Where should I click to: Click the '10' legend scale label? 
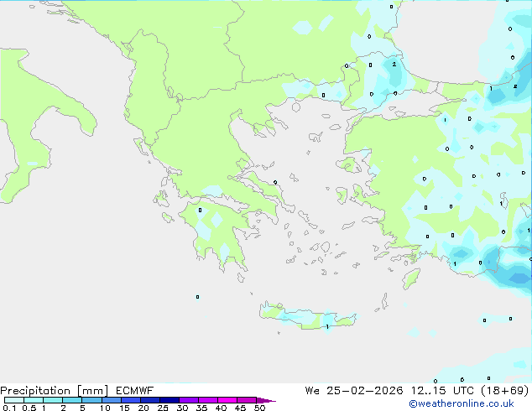(x=105, y=408)
